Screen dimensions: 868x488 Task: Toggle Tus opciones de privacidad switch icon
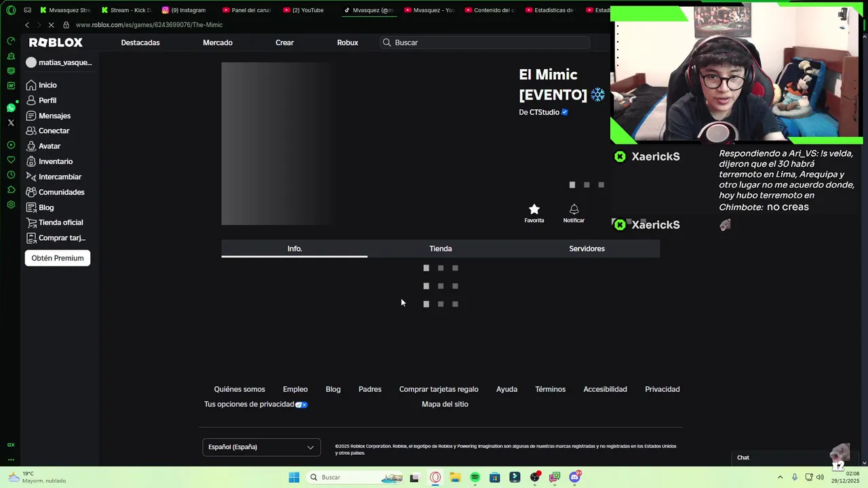[302, 405]
